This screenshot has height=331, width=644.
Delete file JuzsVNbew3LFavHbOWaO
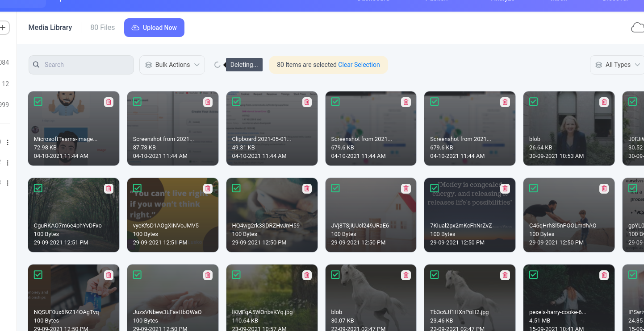tap(208, 275)
